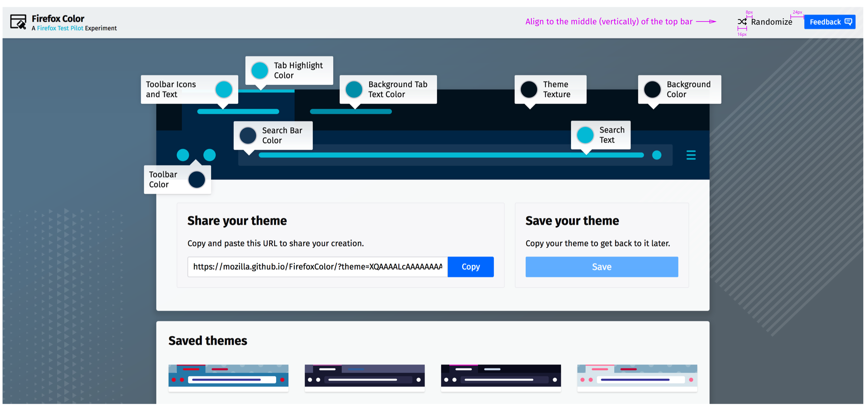Click the hamburger menu icon in preview

click(x=691, y=155)
